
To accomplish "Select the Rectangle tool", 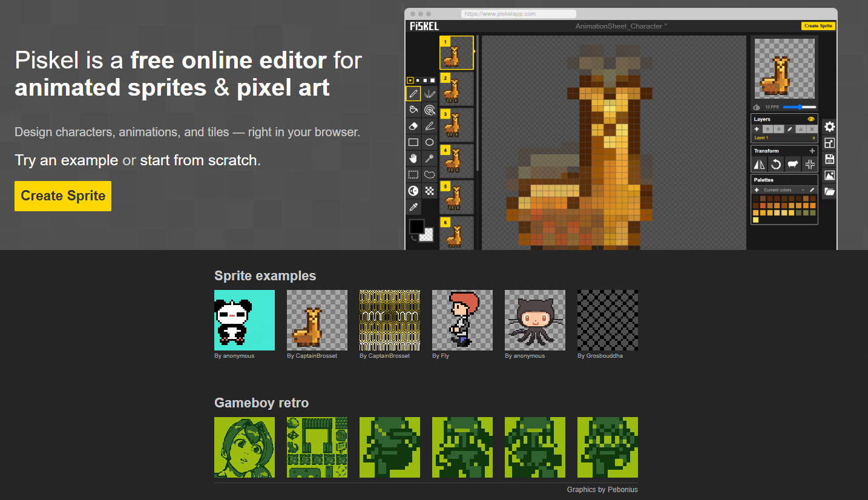I will pos(413,142).
